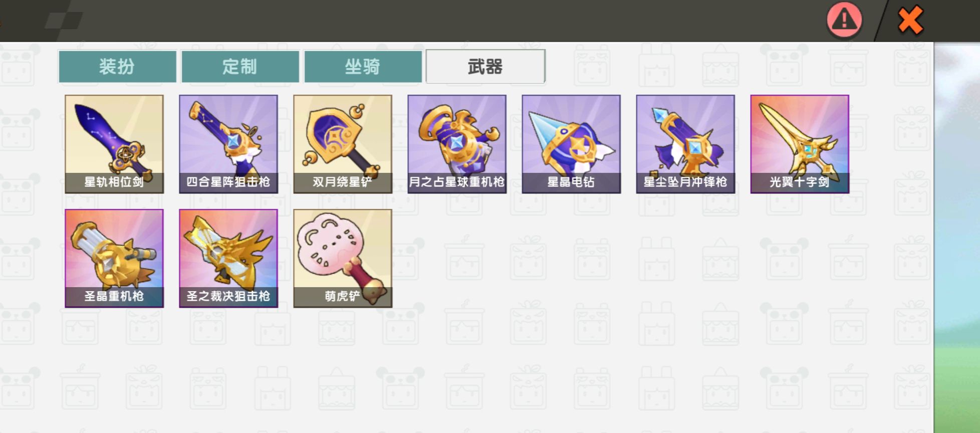Open the red warning alert icon
980x433 pixels.
pyautogui.click(x=844, y=20)
